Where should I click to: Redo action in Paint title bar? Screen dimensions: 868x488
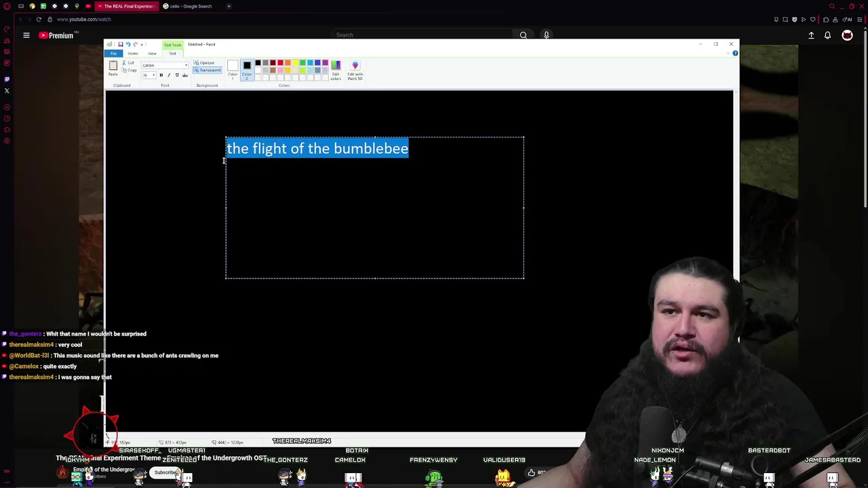[x=136, y=44]
